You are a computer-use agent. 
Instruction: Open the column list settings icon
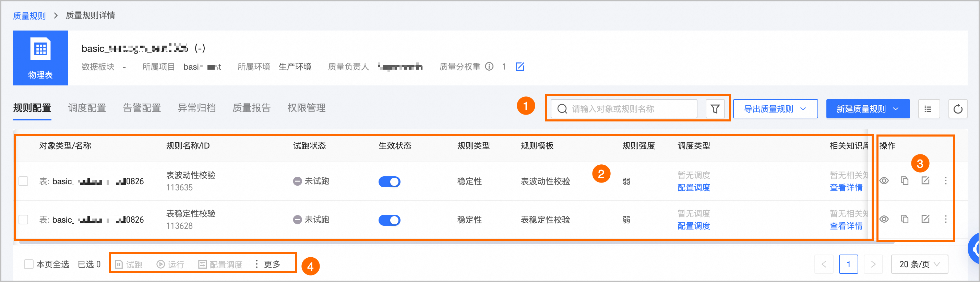click(929, 109)
